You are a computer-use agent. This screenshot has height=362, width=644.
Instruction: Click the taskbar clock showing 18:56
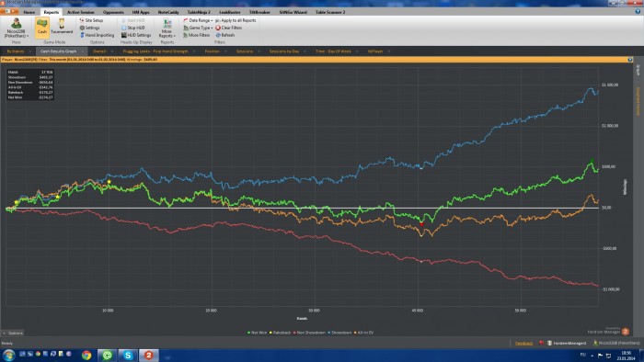[627, 355]
